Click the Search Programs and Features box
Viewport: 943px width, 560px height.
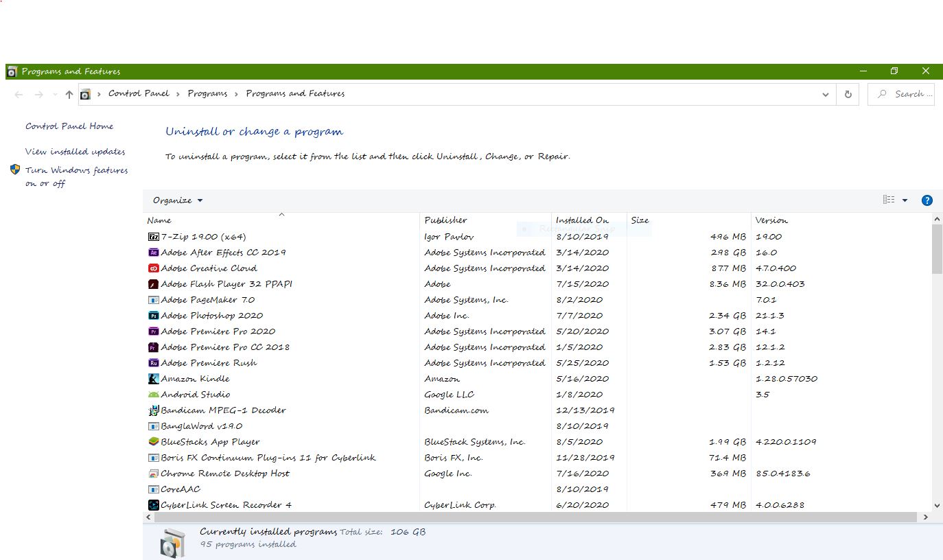click(901, 94)
